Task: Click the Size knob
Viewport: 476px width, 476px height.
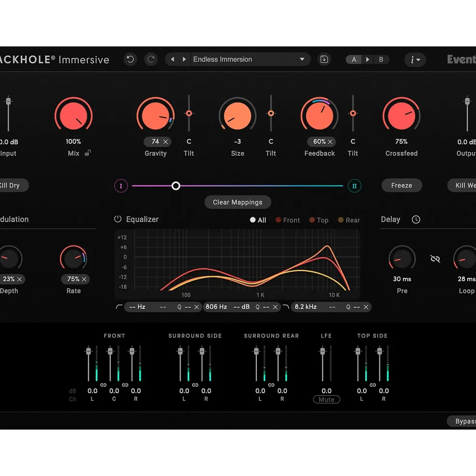Action: point(238,115)
